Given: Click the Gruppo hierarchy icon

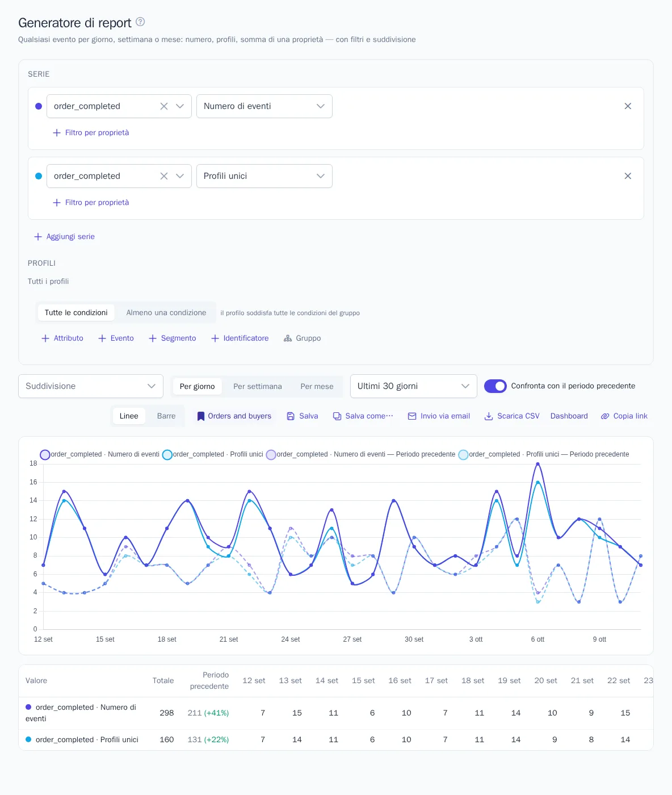Looking at the screenshot, I should click(288, 338).
